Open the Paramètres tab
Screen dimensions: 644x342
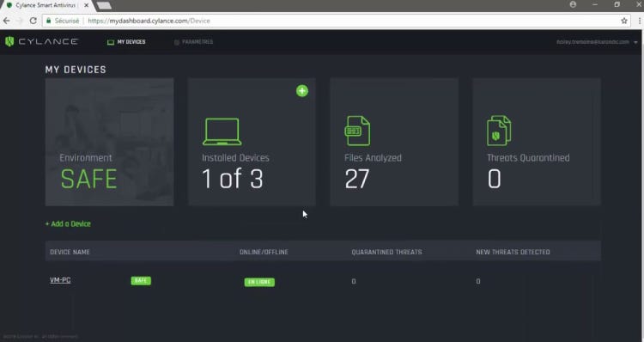click(193, 42)
